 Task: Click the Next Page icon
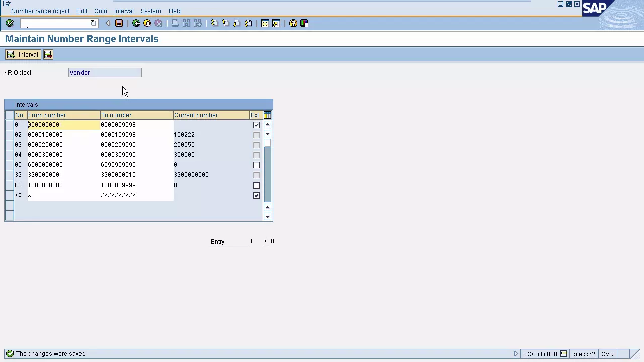click(237, 23)
